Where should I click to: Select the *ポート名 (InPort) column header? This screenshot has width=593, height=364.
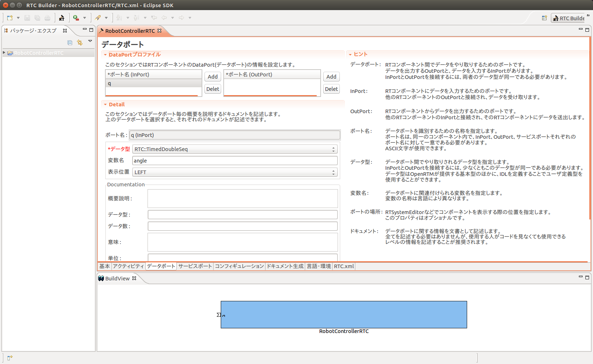pos(154,75)
